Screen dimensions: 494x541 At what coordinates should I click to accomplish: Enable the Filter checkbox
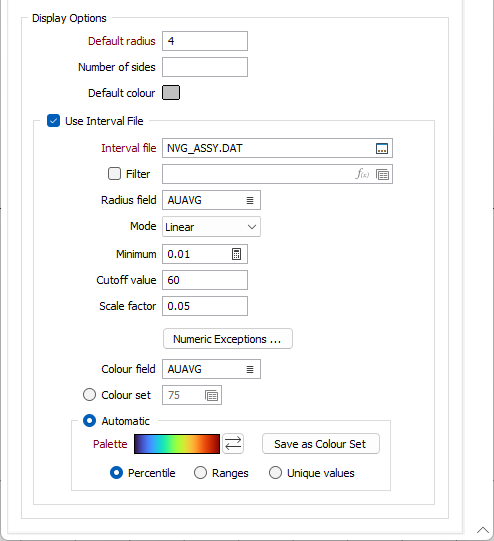pos(115,174)
